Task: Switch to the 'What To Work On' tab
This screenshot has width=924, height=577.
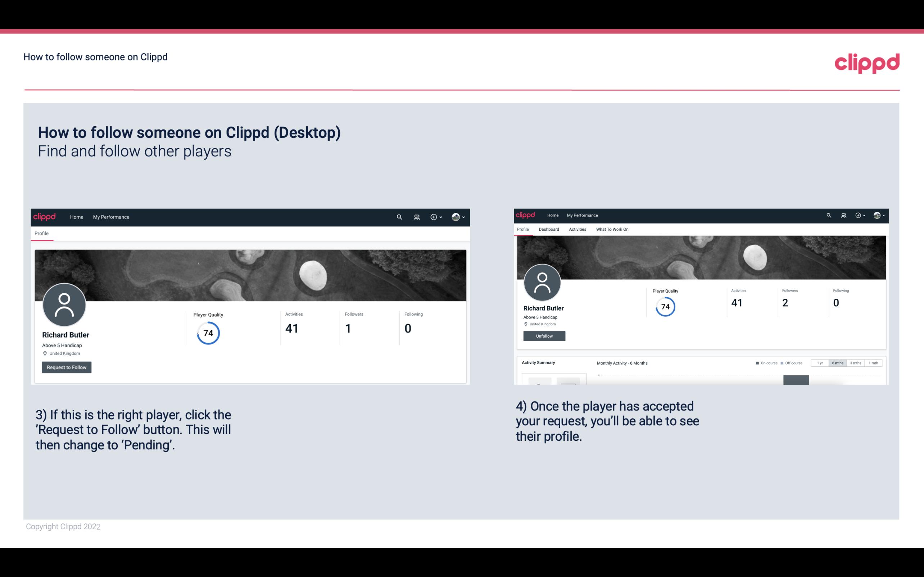Action: click(x=613, y=229)
